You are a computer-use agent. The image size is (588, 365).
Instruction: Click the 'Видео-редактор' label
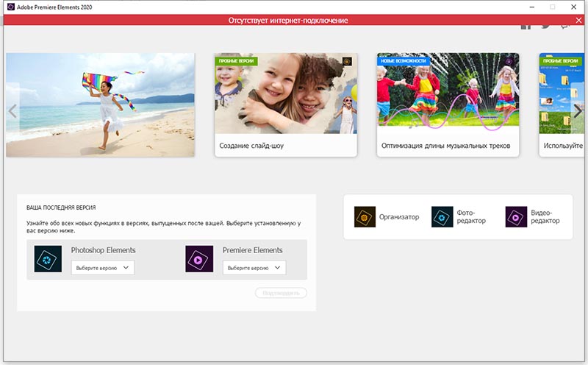[x=545, y=216]
